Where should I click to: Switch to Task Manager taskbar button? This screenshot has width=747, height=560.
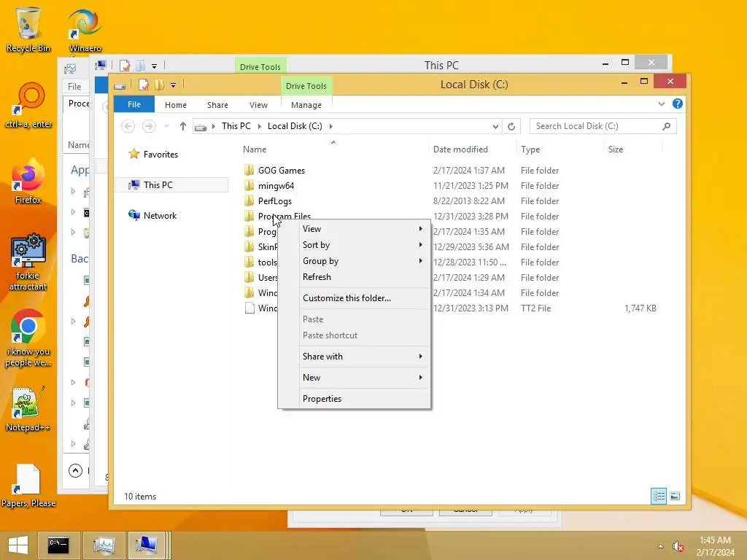click(104, 545)
